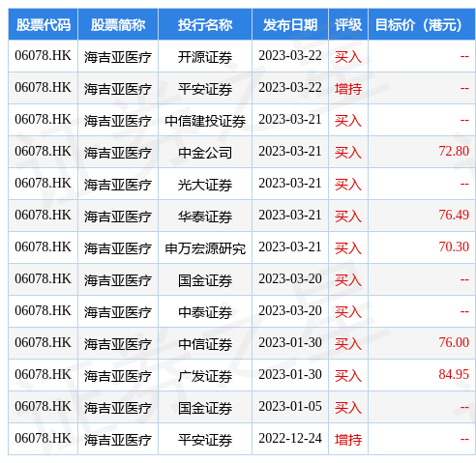Click the date in the 开源证券 row
This screenshot has width=476, height=463.
(x=290, y=56)
